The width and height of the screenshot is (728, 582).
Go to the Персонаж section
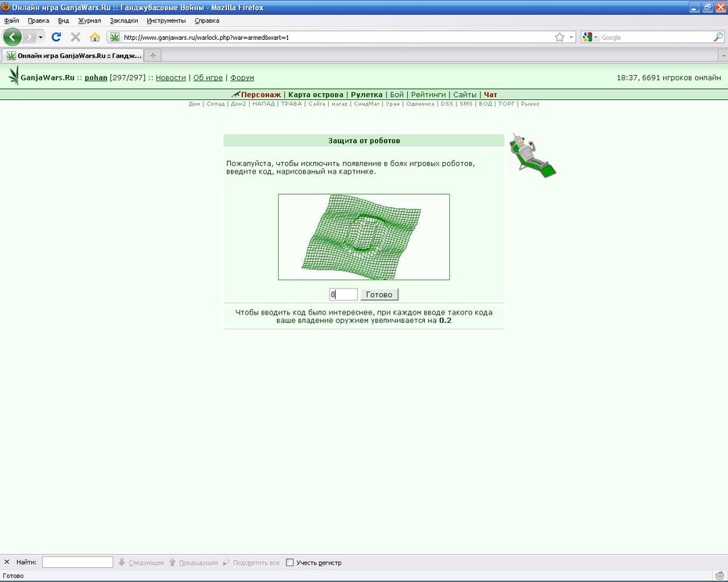[261, 95]
